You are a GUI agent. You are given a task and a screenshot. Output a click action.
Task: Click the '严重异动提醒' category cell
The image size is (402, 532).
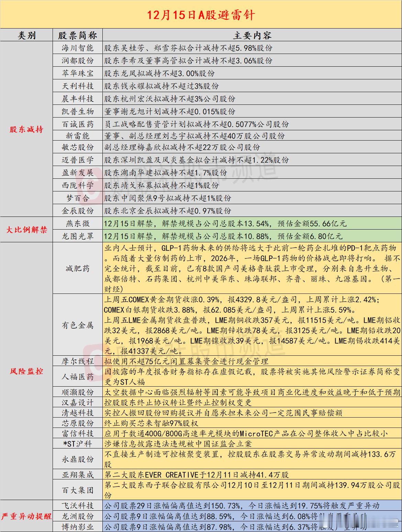point(27,516)
